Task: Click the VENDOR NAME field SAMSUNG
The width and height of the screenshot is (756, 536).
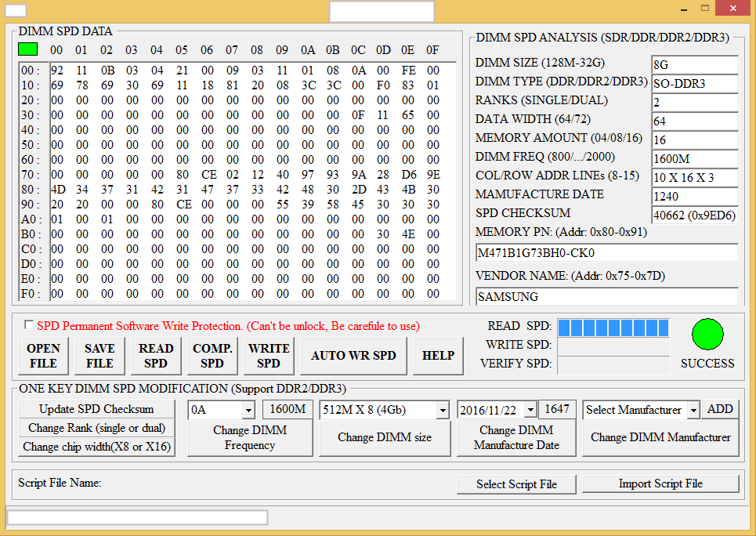Action: (x=607, y=297)
